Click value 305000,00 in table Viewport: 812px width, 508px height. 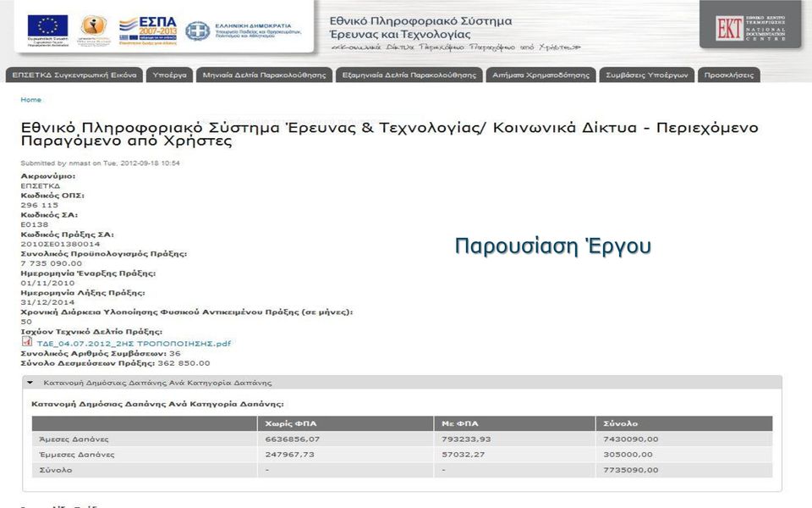point(628,455)
